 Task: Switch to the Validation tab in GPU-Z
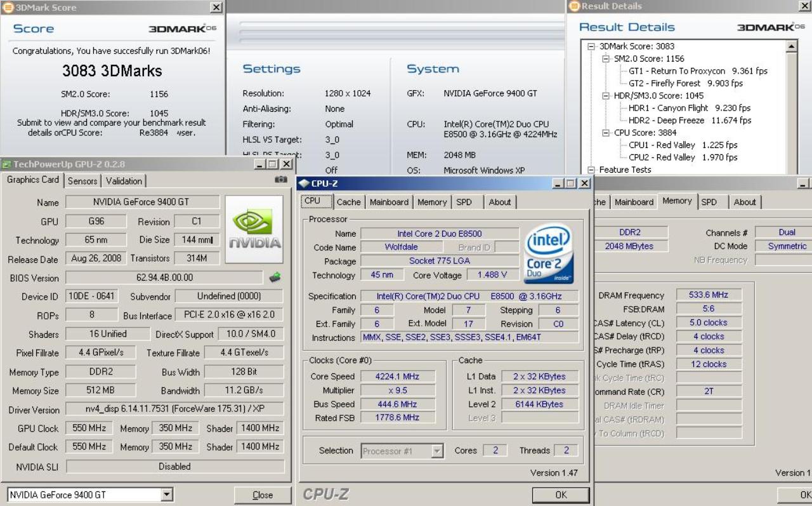click(x=124, y=181)
